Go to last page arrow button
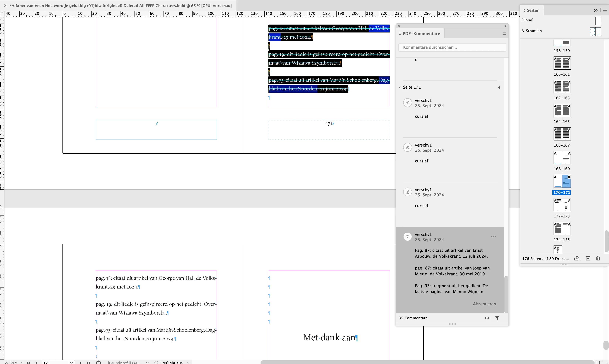 [88, 362]
